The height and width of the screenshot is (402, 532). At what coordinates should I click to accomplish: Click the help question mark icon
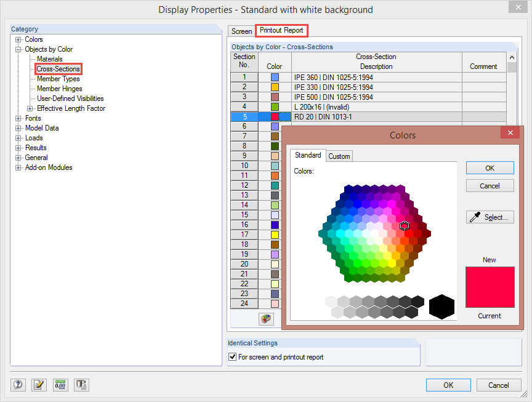point(18,385)
